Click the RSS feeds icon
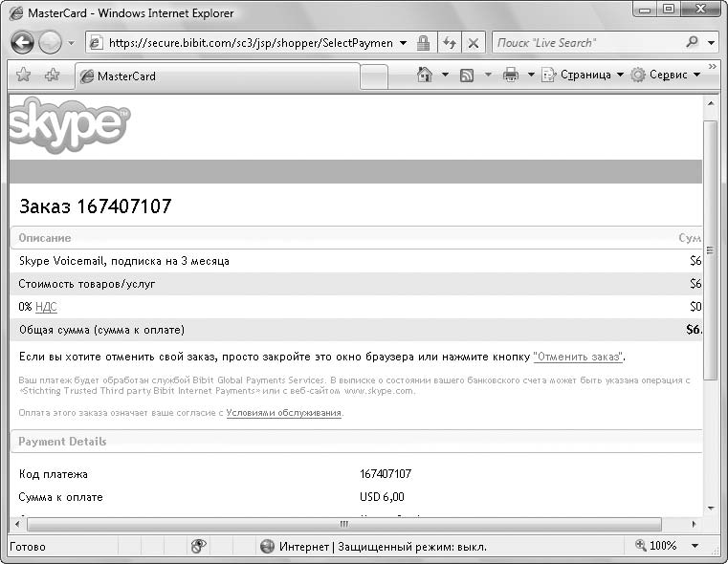The image size is (728, 564). coord(467,76)
